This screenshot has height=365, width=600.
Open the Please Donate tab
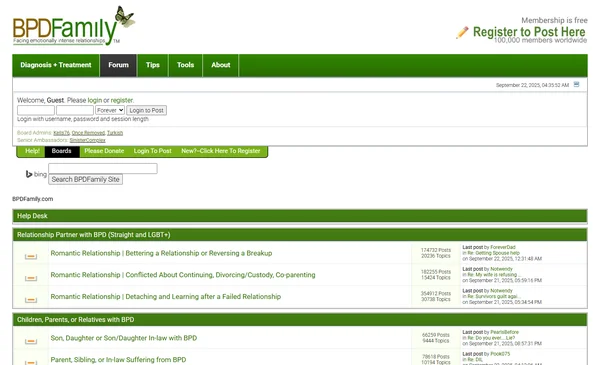tap(104, 151)
